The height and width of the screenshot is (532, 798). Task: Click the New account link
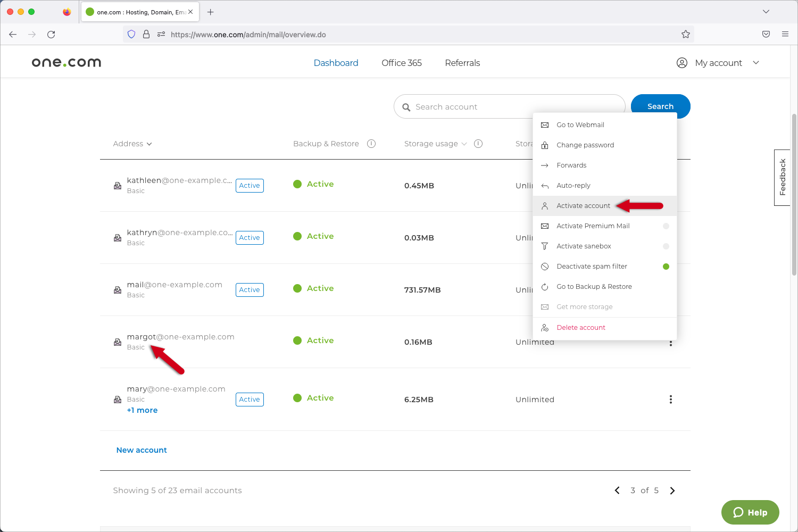(142, 450)
